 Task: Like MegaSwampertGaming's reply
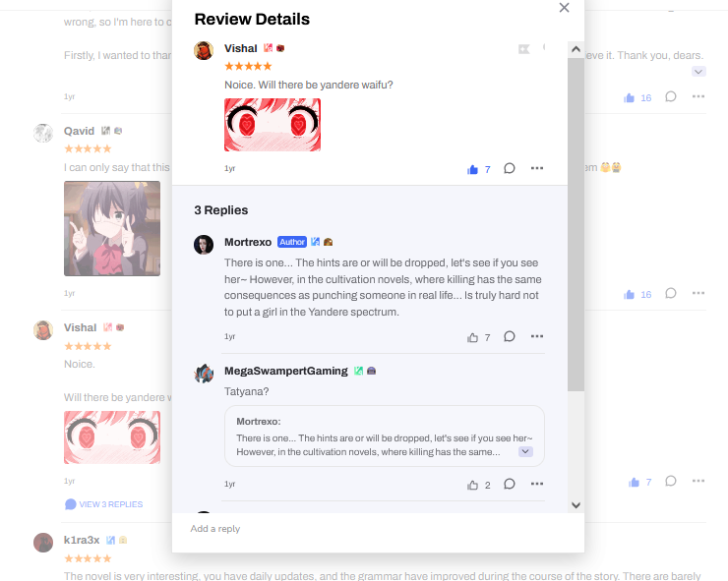[472, 485]
